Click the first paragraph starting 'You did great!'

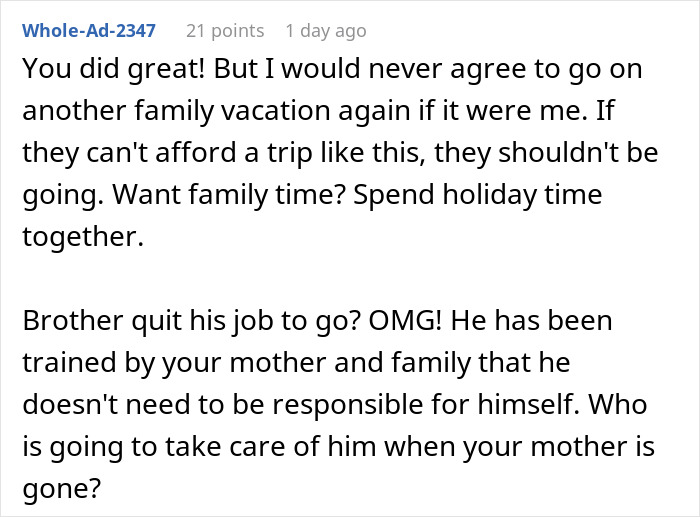(340, 152)
